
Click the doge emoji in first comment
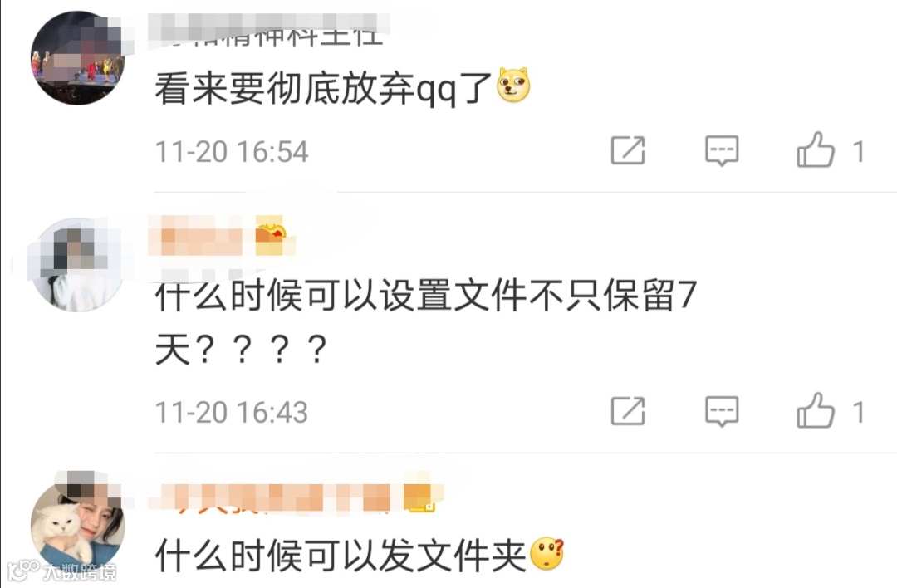(x=514, y=86)
